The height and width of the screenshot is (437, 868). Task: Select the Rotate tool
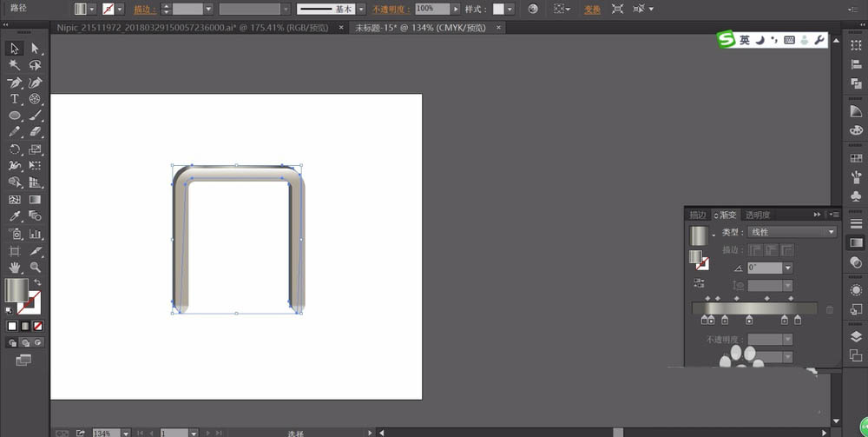pos(15,149)
